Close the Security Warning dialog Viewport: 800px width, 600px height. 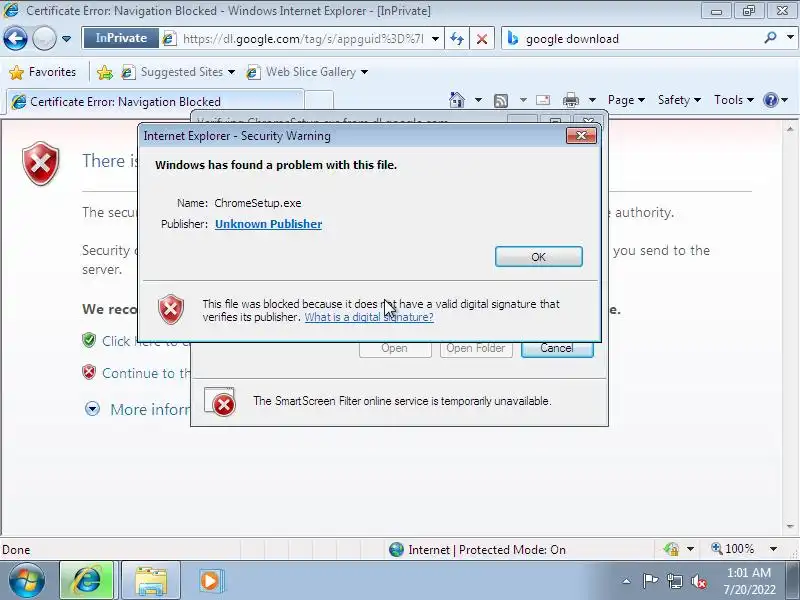point(581,136)
